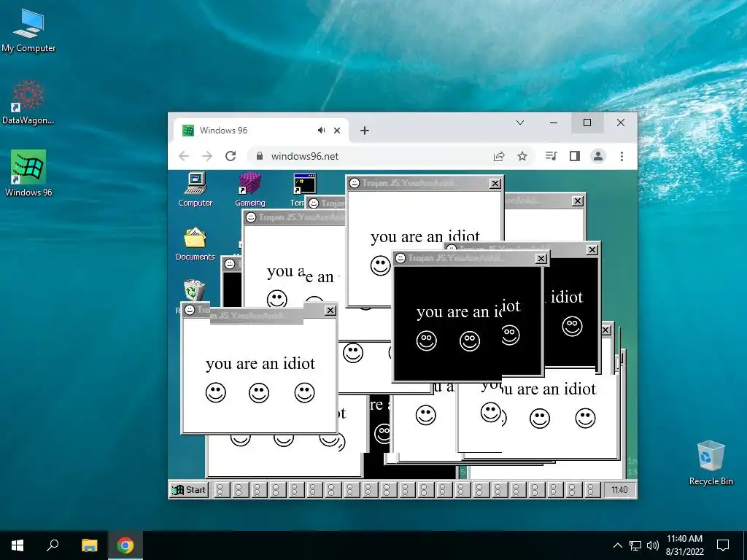Open a new Chrome tab

tap(365, 131)
